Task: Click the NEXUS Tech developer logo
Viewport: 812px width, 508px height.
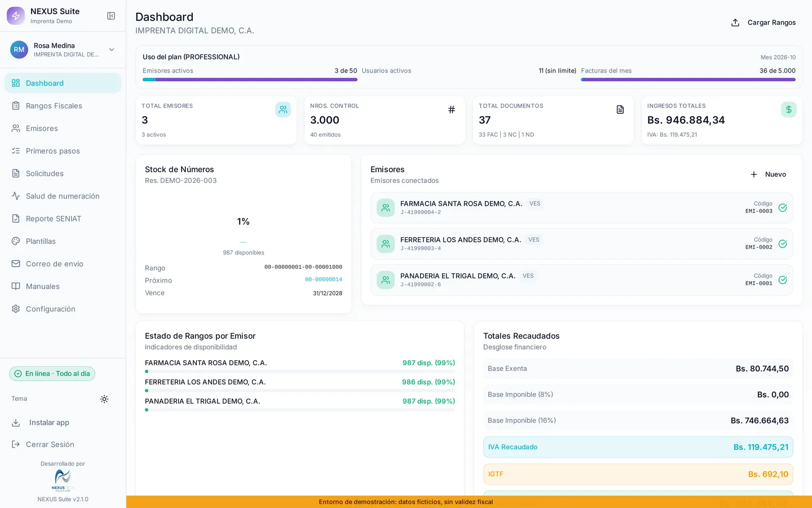Action: (63, 480)
